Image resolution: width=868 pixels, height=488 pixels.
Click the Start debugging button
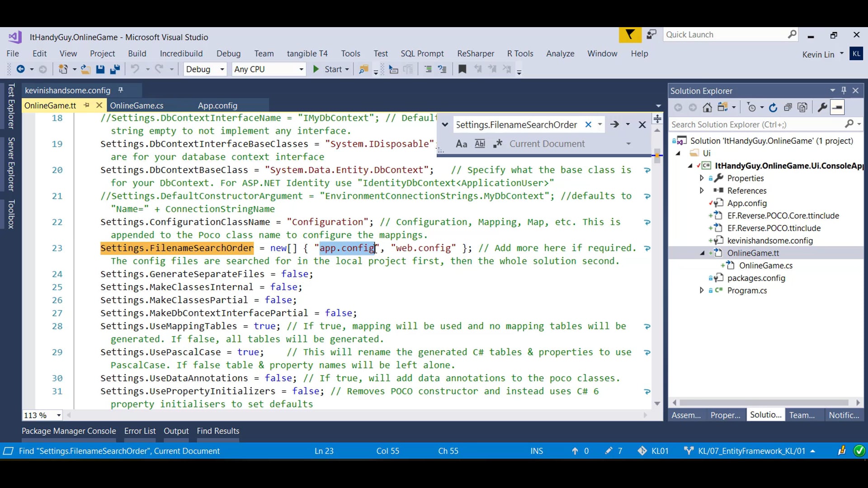pyautogui.click(x=327, y=69)
